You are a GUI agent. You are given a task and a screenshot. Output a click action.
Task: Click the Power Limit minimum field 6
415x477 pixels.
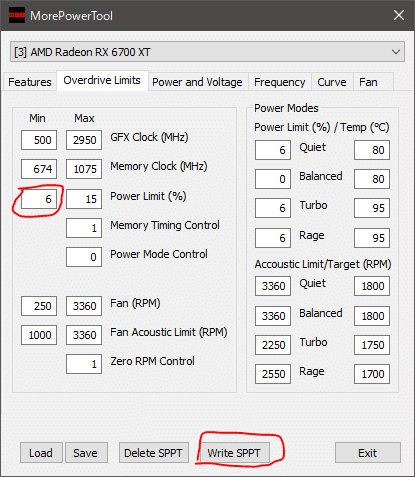tap(39, 199)
